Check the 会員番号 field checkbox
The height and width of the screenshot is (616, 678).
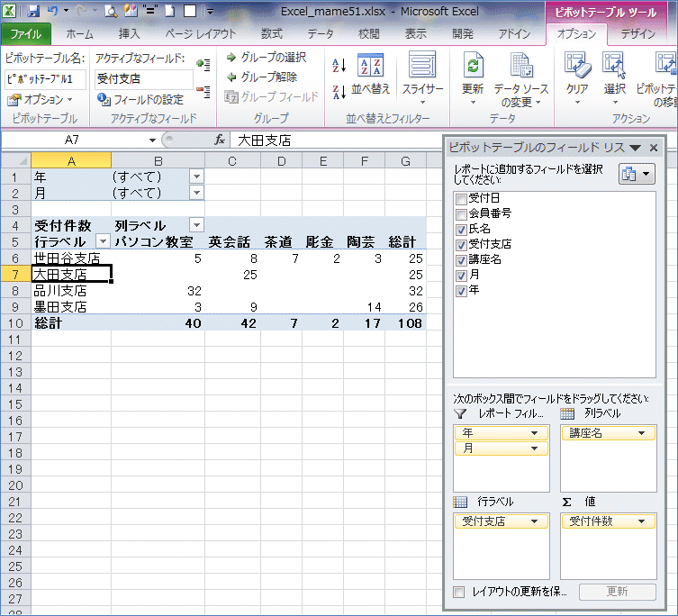[461, 214]
